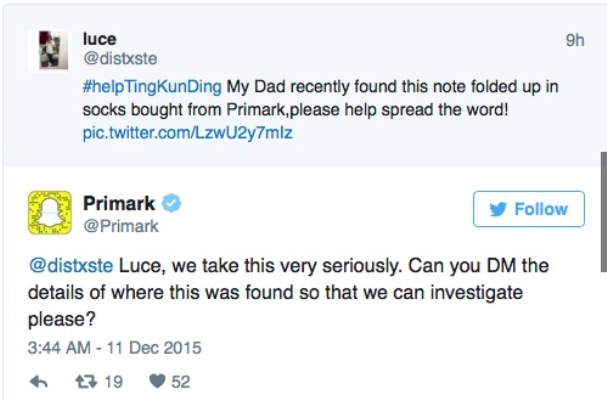
Task: Click the Follow button for Primark
Action: (530, 209)
